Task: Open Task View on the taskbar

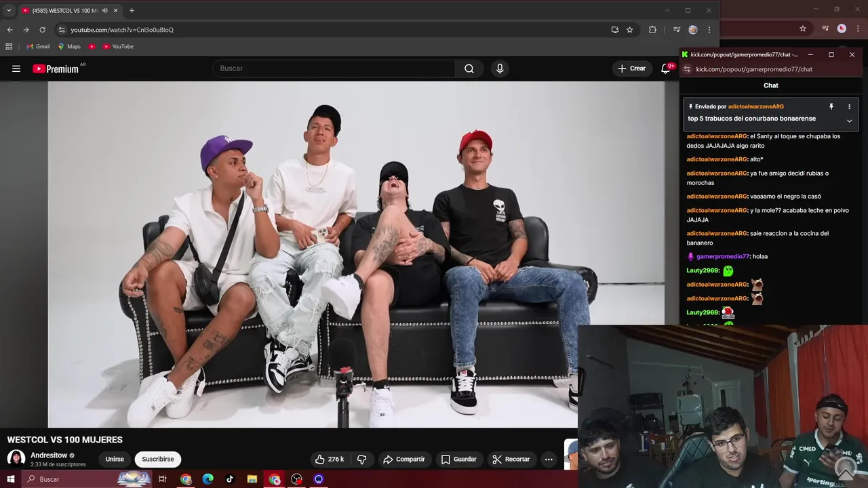Action: coord(163,479)
